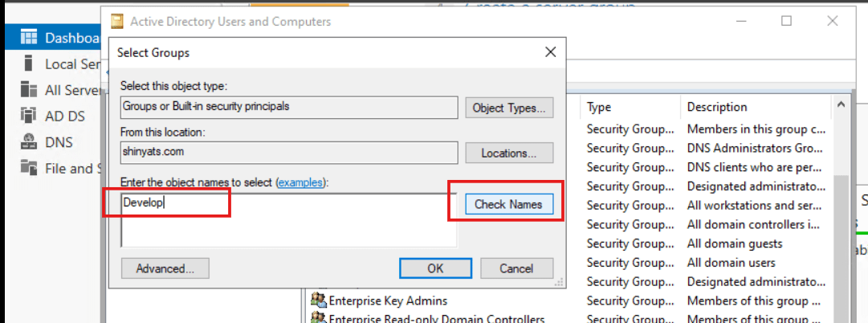Open the examples link

(300, 182)
